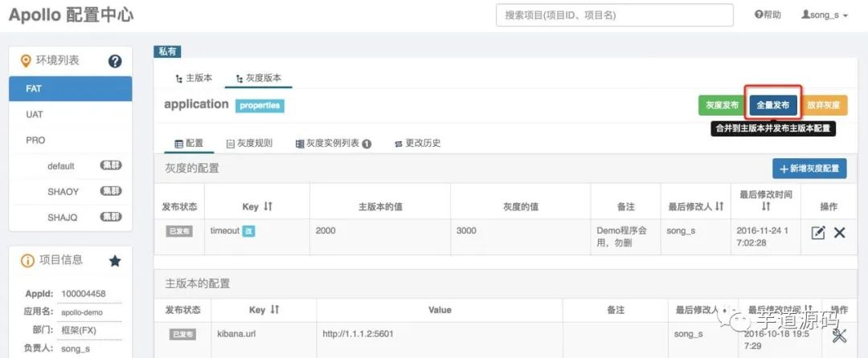Click the properties format label
Image resolution: width=868 pixels, height=358 pixels.
click(260, 105)
